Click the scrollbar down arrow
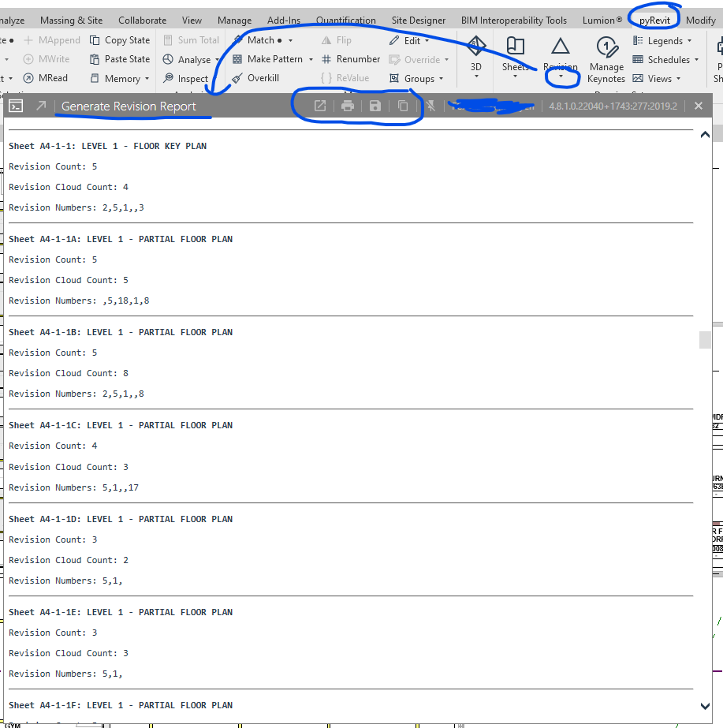723x728 pixels. pos(704,708)
